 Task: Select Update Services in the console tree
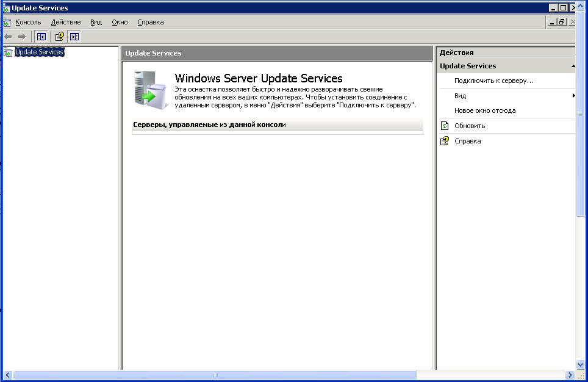click(x=40, y=52)
